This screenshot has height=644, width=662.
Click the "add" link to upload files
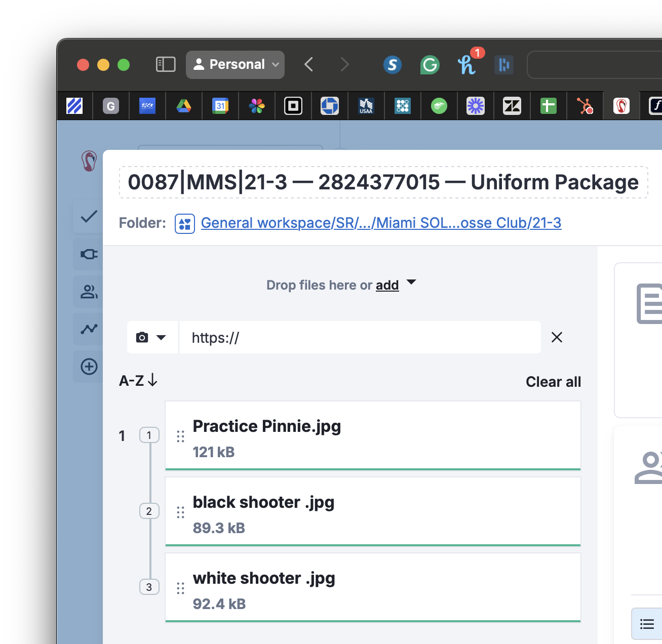click(387, 286)
